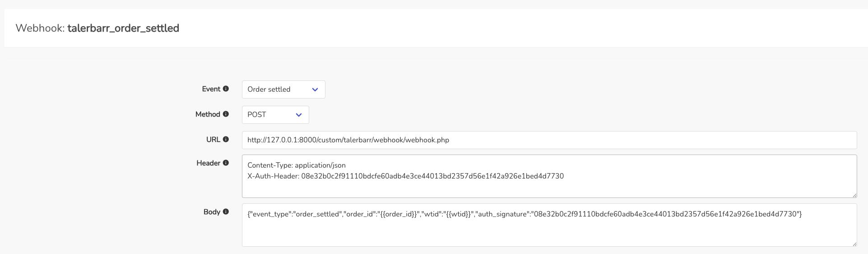Click the chevron arrow in Method select
Screen dimensions: 868x254
tap(299, 115)
